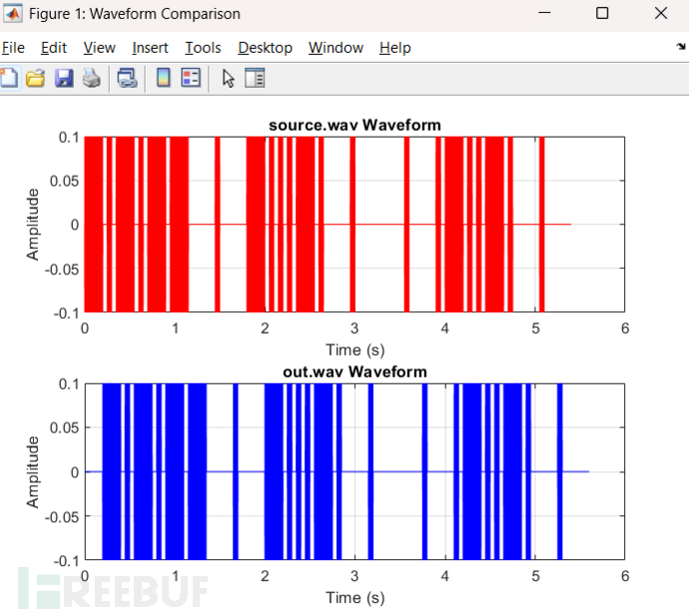The height and width of the screenshot is (616, 689).
Task: Click the Amplitude label of the source.wav plot
Action: (x=33, y=225)
